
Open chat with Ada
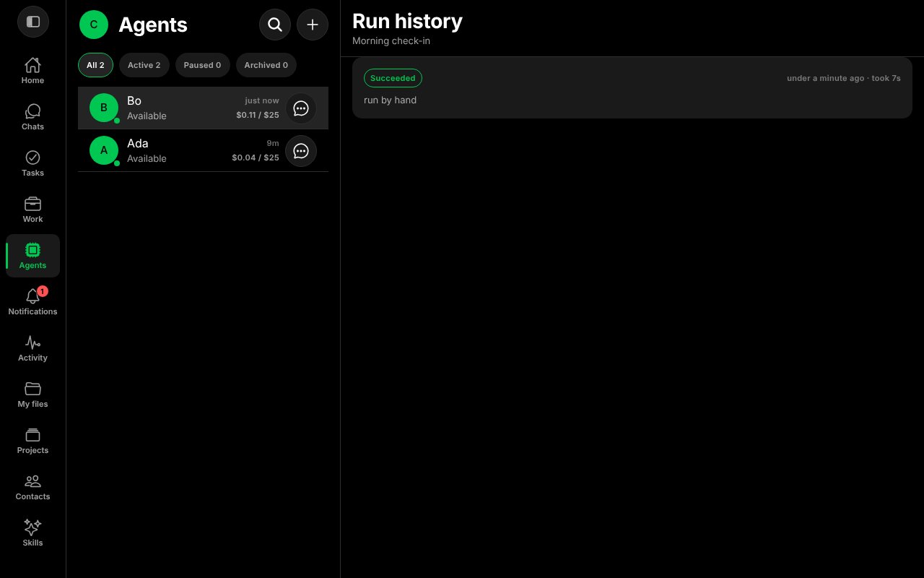[x=301, y=151]
